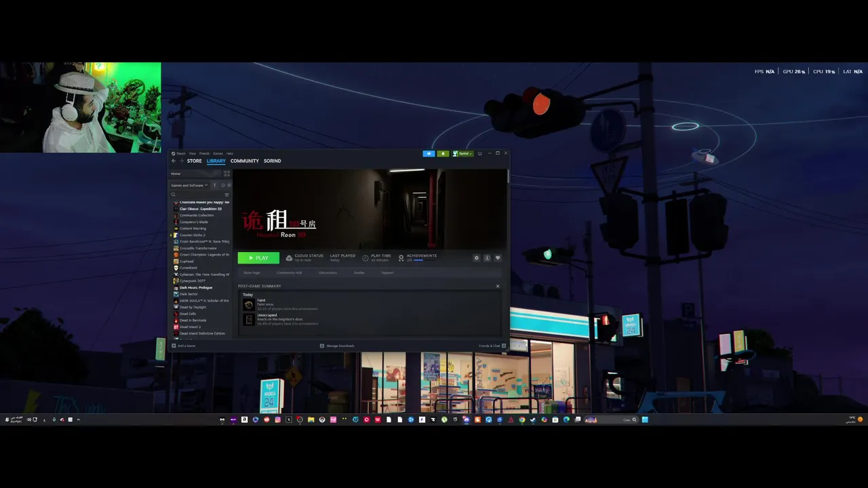The height and width of the screenshot is (488, 868).
Task: Click the green PLAY button
Action: [258, 258]
